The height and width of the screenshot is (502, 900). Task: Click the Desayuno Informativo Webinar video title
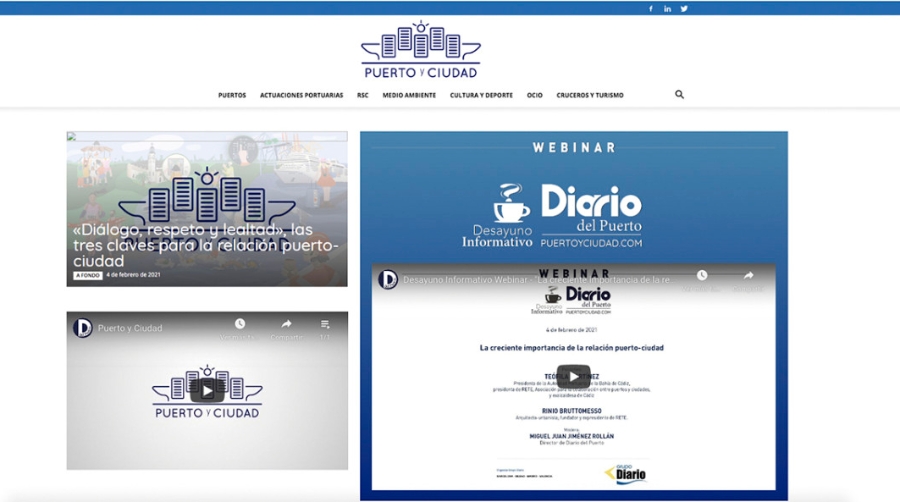click(x=538, y=279)
